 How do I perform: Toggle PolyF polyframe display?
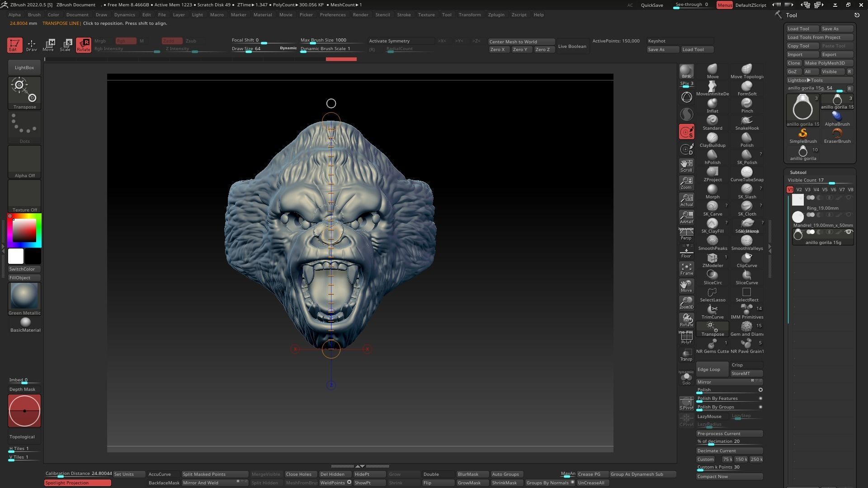click(686, 338)
